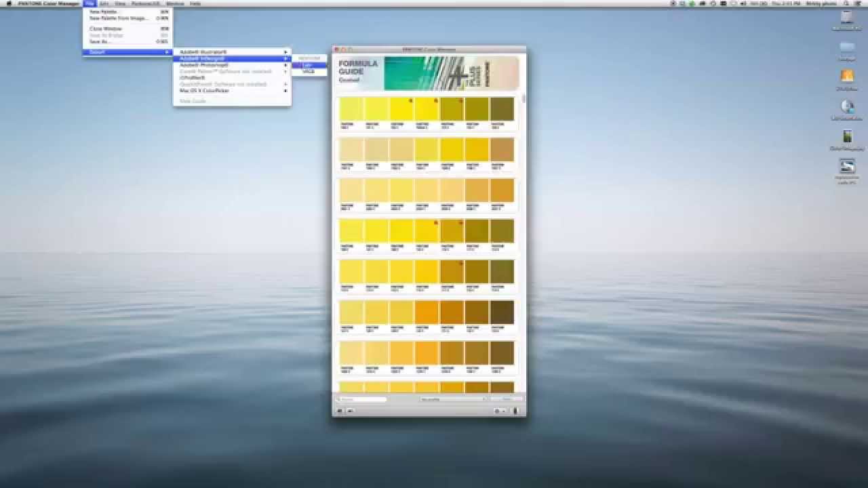
Task: Choose New Palette from Image in File menu
Action: tap(127, 18)
